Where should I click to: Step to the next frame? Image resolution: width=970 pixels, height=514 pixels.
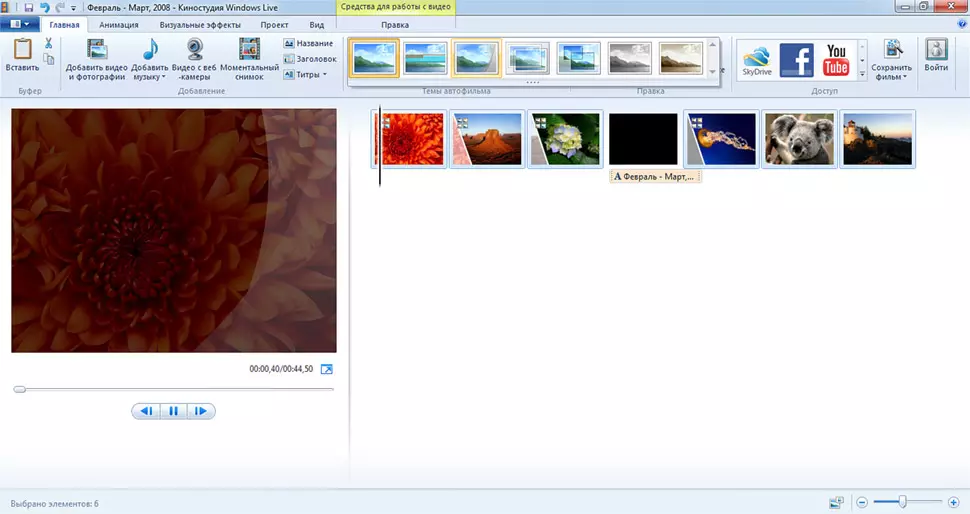pos(201,411)
